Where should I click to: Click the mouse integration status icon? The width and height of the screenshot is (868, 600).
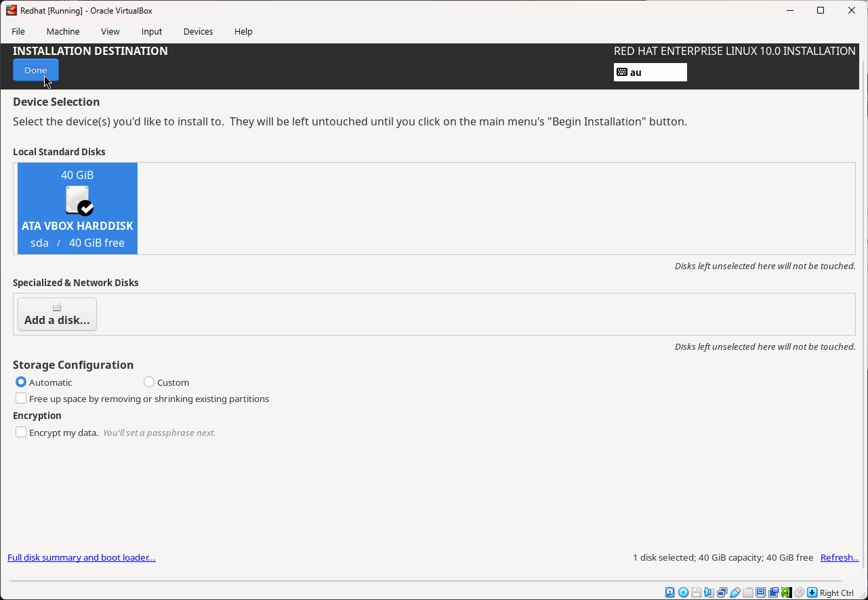tap(800, 592)
